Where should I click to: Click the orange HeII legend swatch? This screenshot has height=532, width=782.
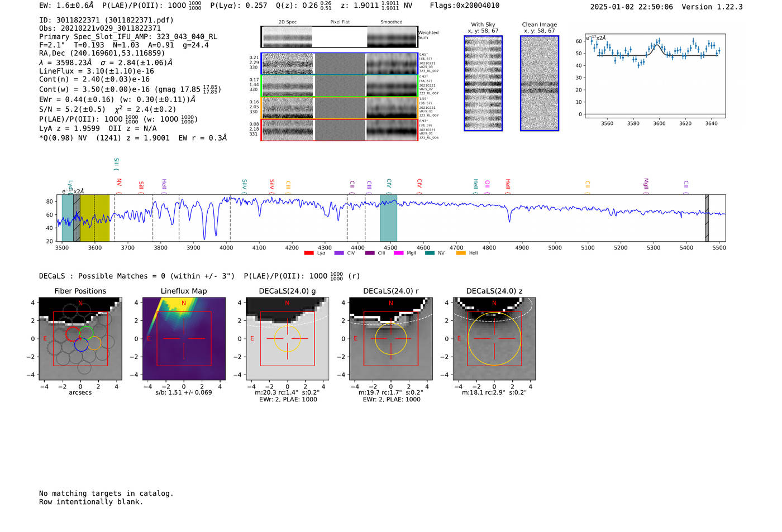click(x=461, y=253)
